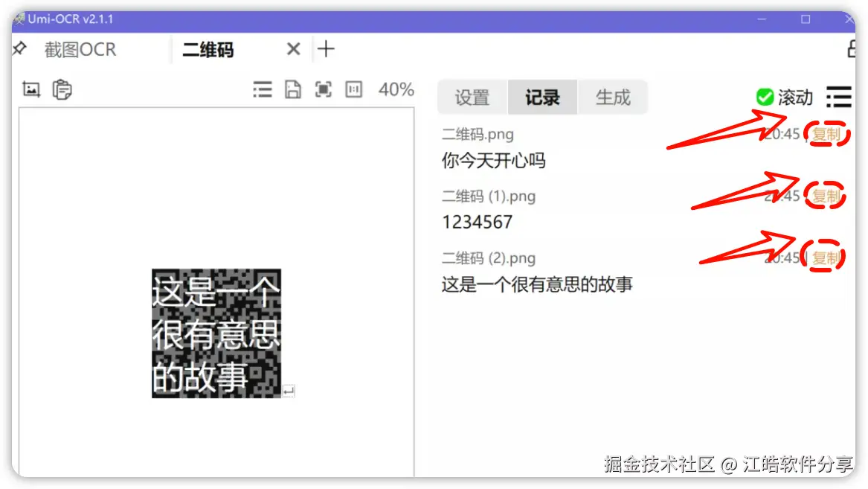868x489 pixels.
Task: Show image at one-to-one scale
Action: pos(354,89)
